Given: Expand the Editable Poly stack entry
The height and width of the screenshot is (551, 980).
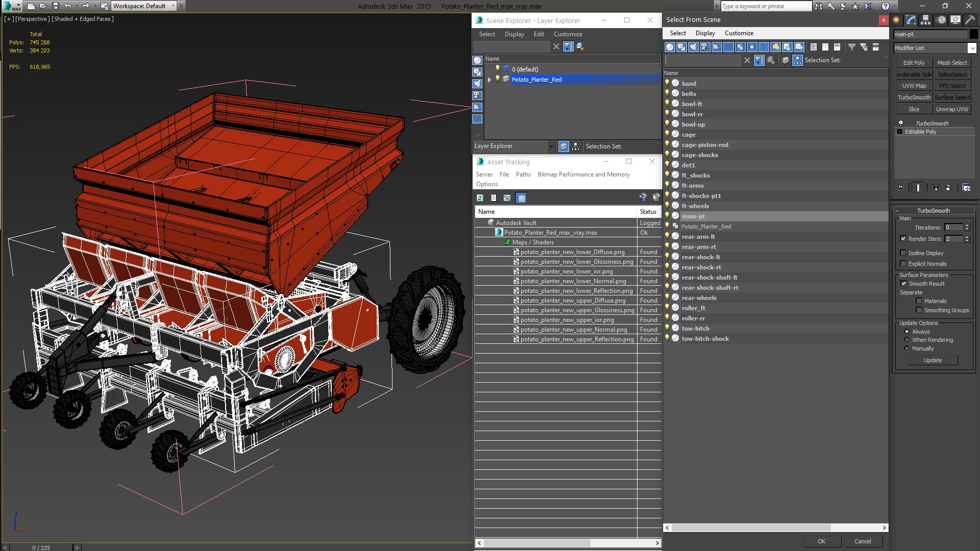Looking at the screenshot, I should pos(899,132).
